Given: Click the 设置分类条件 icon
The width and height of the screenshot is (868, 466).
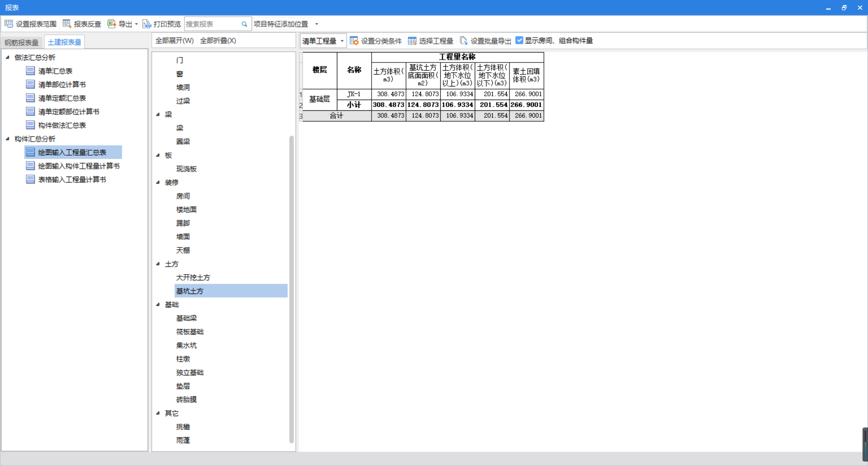Looking at the screenshot, I should tap(354, 41).
